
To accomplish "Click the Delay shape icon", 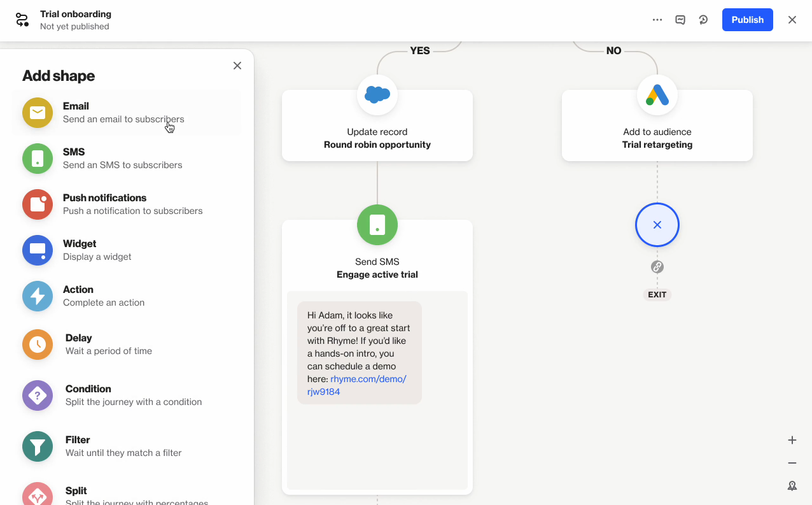I will click(37, 345).
